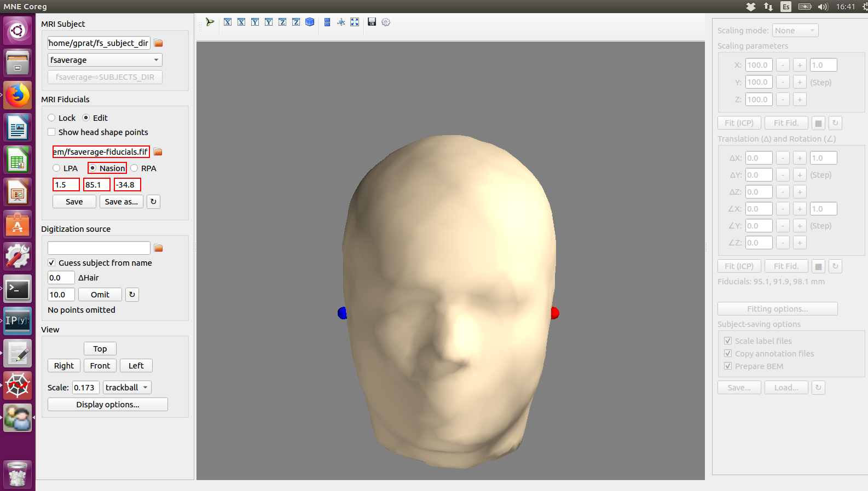Open the Es keyboard layout indicator
This screenshot has width=868, height=491.
[786, 7]
